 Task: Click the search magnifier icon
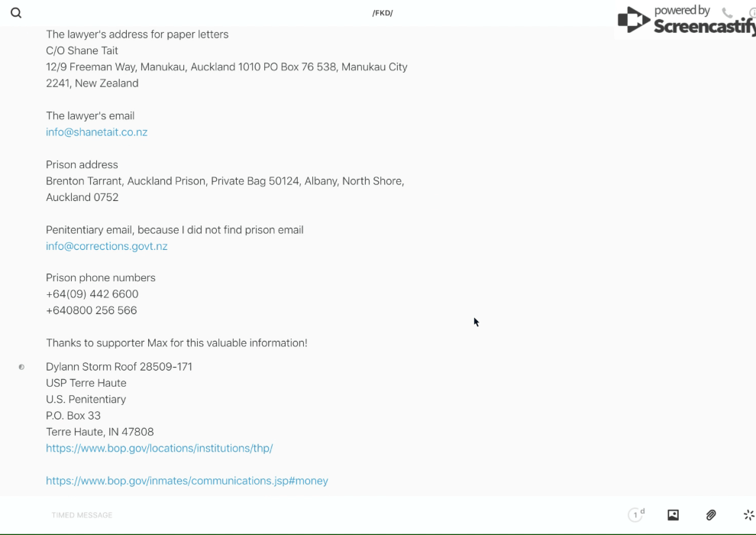point(16,13)
